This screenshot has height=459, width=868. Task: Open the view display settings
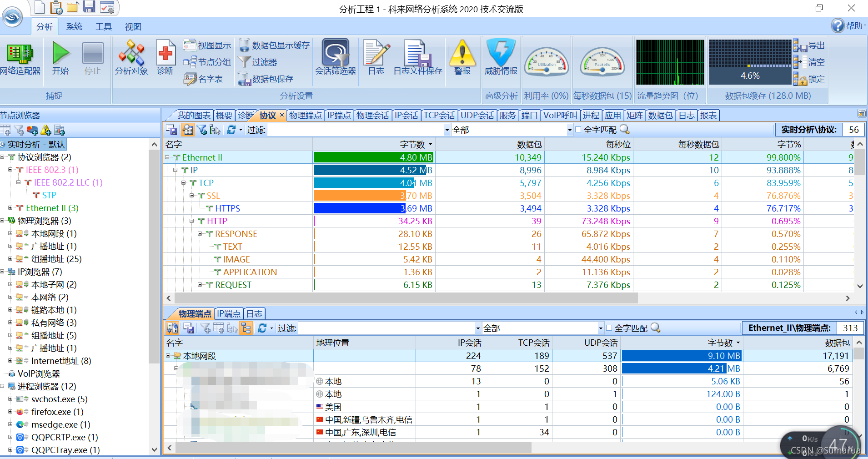tap(207, 45)
